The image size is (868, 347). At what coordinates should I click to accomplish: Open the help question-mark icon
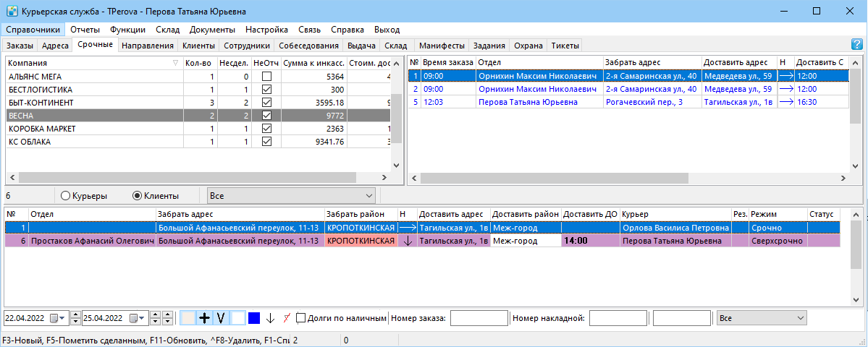point(856,45)
